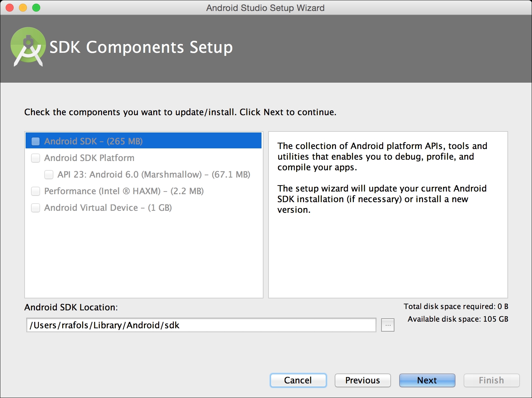
Task: Click the Android SDK Location path field
Action: [201, 325]
